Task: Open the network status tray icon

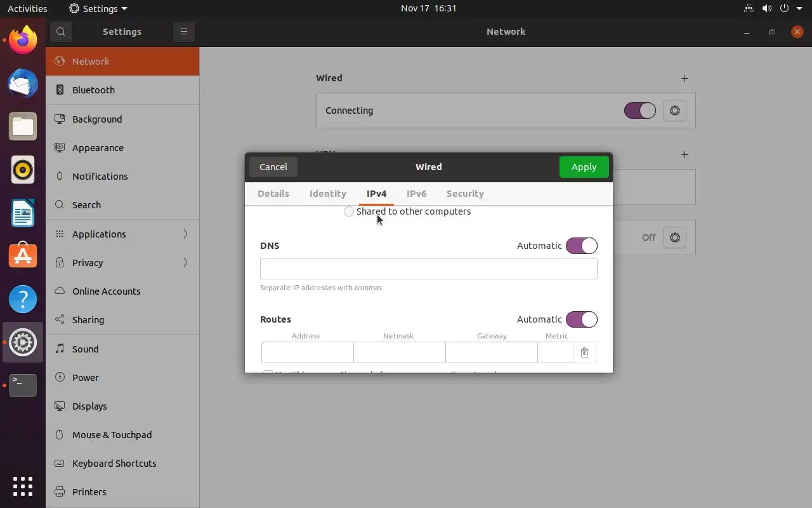Action: [x=749, y=8]
